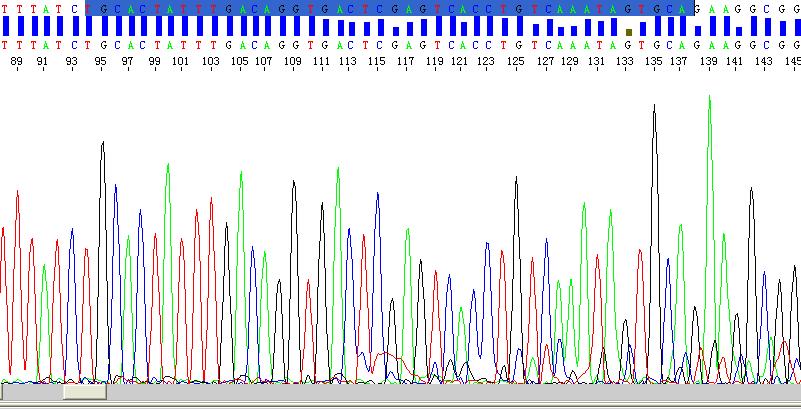
Task: Click the empty scrollbar track right of thumb
Action: coord(450,392)
